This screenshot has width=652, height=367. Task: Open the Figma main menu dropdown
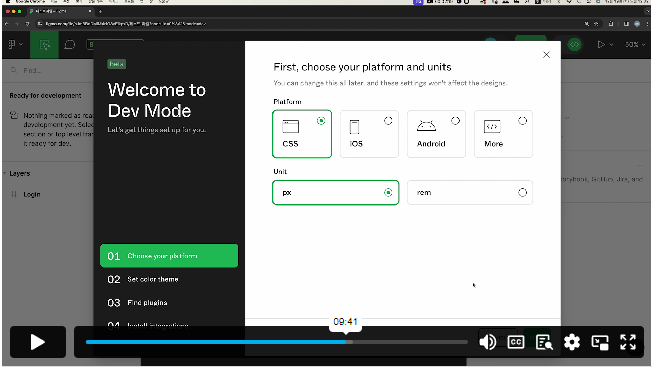pyautogui.click(x=15, y=44)
